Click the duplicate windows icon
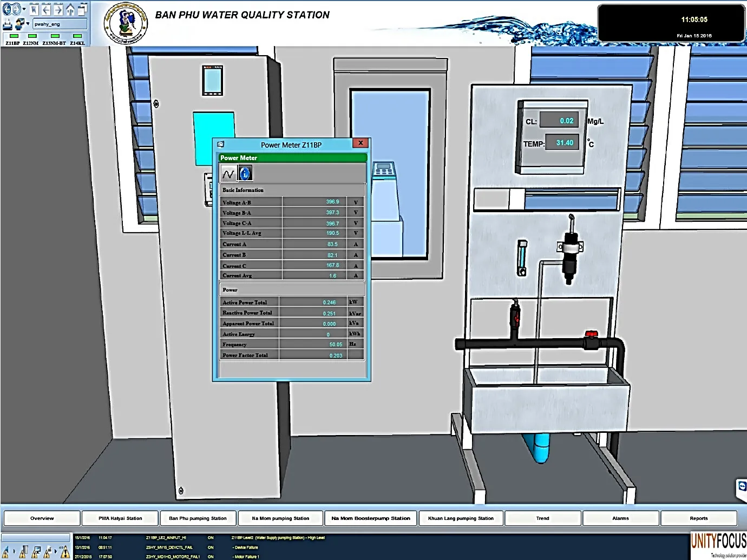This screenshot has height=560, width=747. (82, 9)
